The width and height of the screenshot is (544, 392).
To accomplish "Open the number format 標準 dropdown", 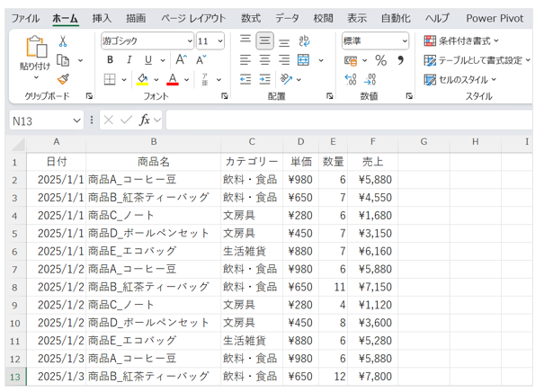I will click(405, 41).
